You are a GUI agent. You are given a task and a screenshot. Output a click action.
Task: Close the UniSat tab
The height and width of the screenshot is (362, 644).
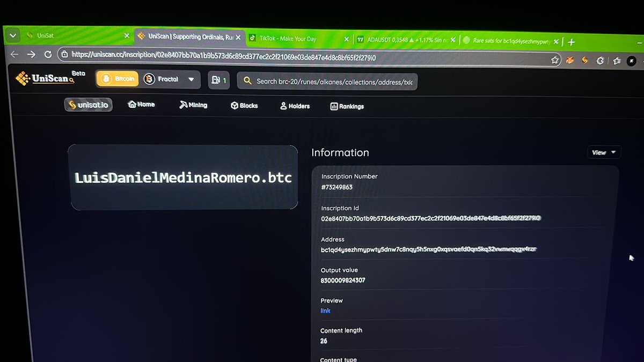(127, 36)
